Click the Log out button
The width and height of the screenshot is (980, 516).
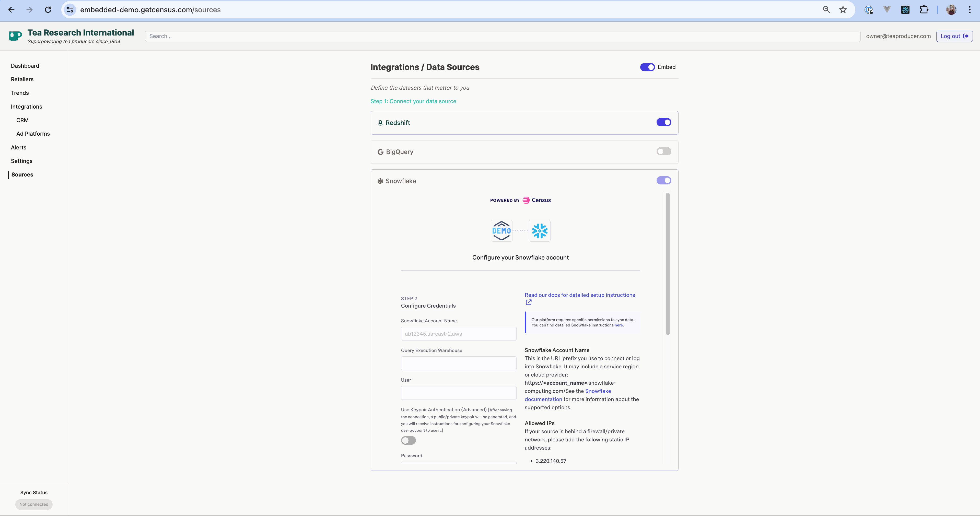coord(954,36)
